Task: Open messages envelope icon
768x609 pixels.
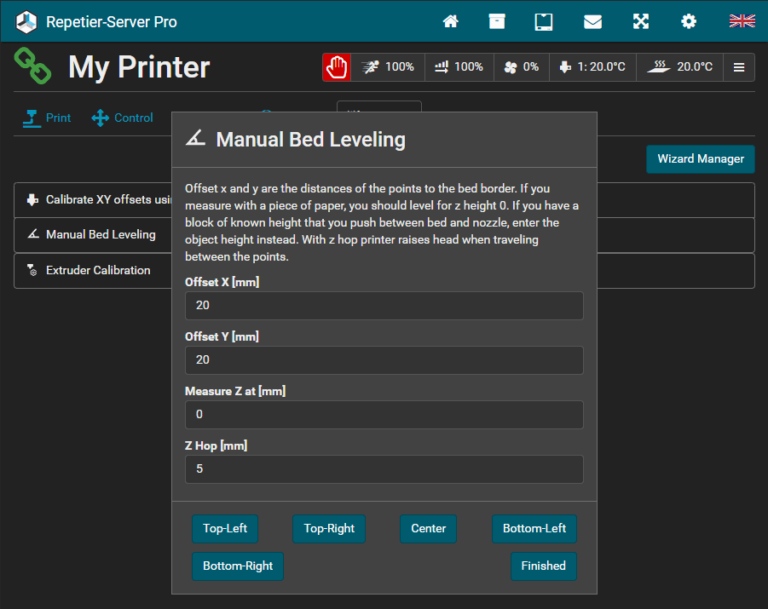Action: (x=593, y=21)
